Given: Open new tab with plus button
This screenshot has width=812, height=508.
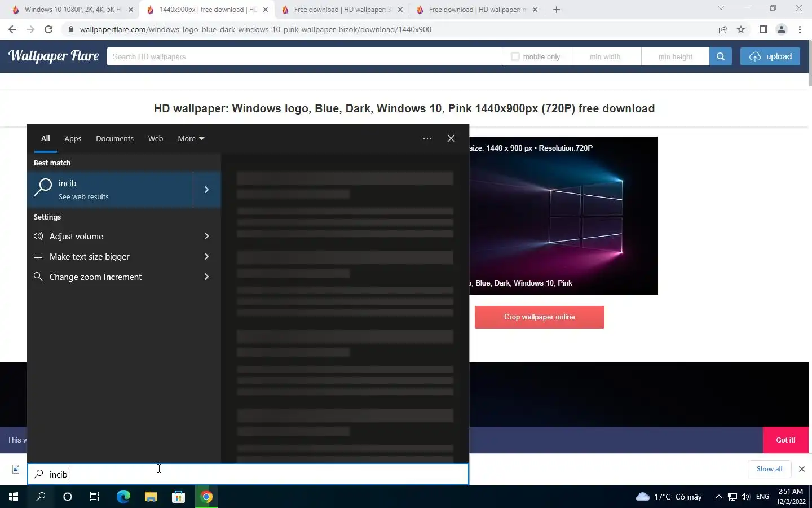Looking at the screenshot, I should point(557,10).
